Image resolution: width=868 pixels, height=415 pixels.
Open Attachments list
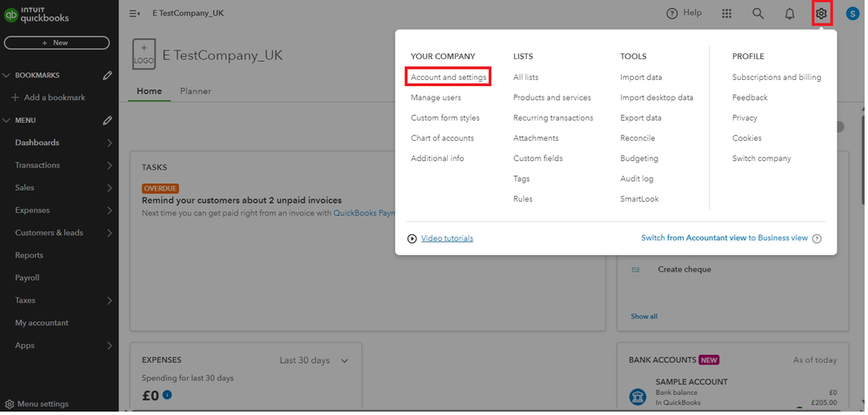(536, 138)
